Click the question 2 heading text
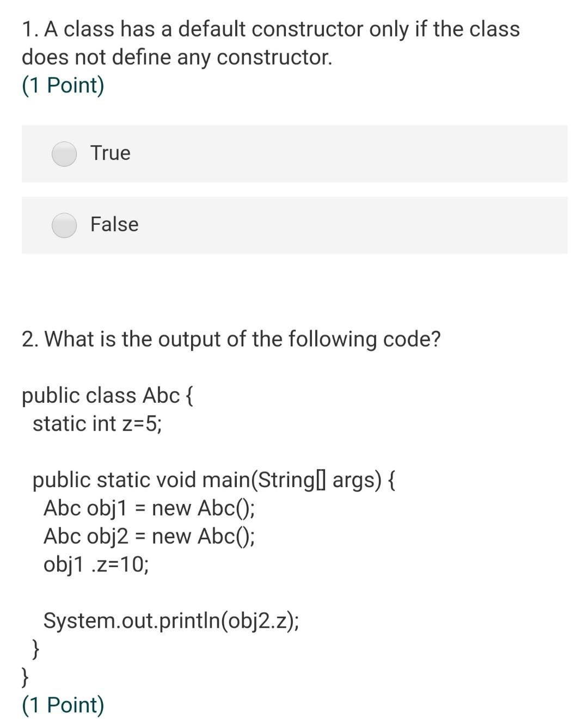 pos(233,339)
